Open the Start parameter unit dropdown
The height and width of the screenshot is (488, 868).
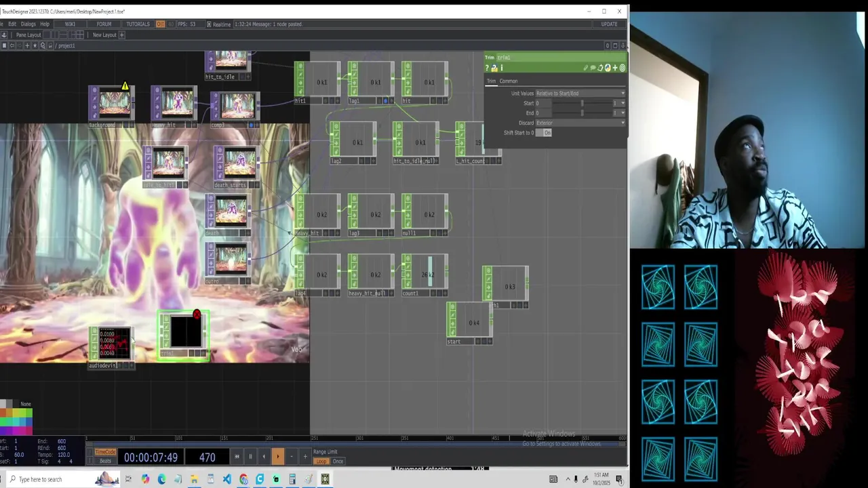point(619,103)
